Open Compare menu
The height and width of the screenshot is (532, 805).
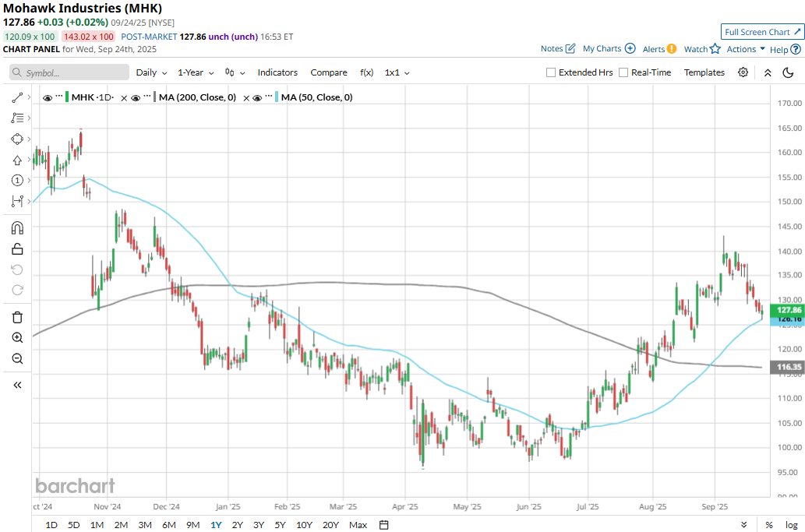329,72
